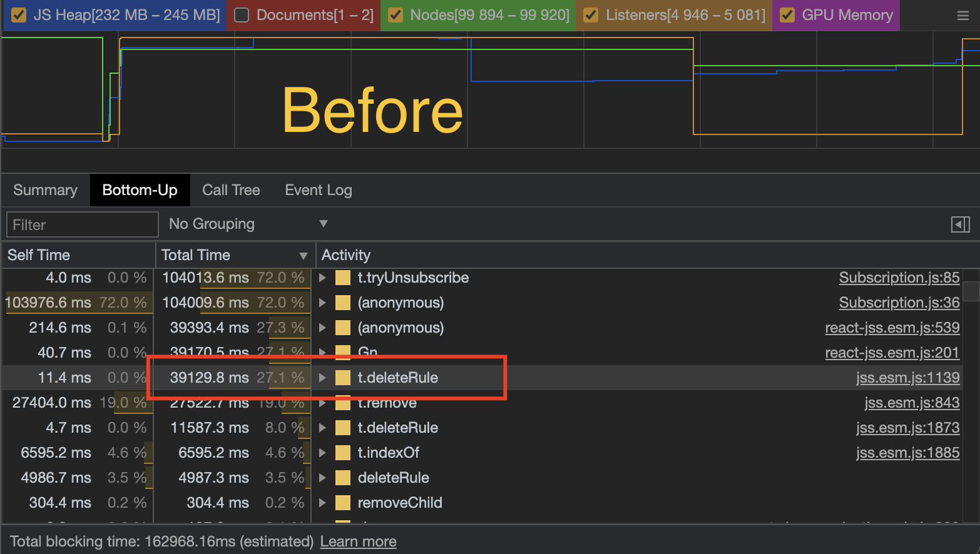Enable the Documents counter checkbox
This screenshot has width=980, height=554.
(241, 15)
